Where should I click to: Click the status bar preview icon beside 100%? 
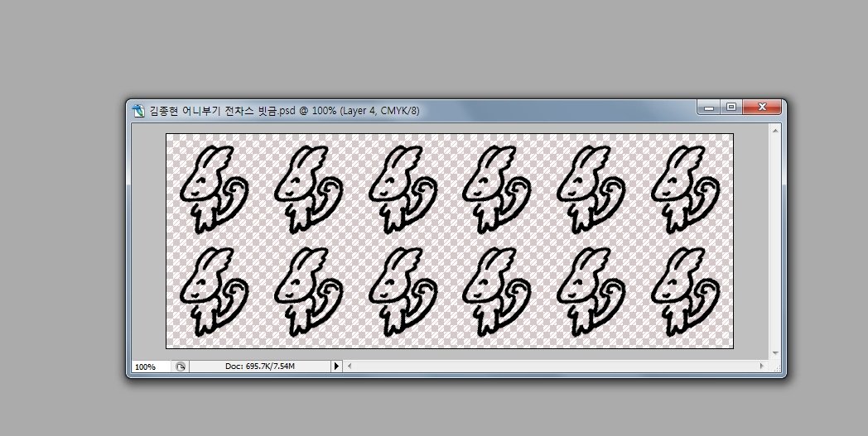coord(181,367)
